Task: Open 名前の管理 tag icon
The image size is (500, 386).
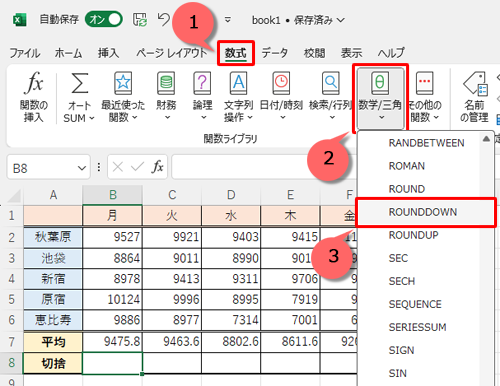Action: tap(475, 83)
